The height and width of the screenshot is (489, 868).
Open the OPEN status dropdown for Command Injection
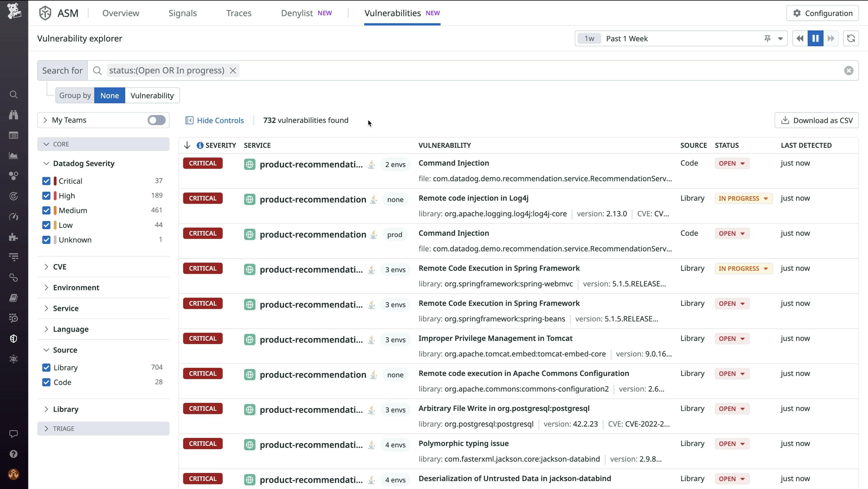732,163
